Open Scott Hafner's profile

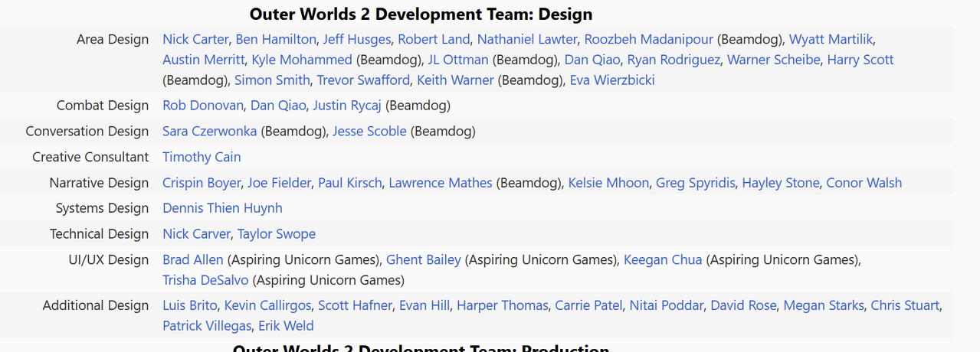pyautogui.click(x=356, y=305)
